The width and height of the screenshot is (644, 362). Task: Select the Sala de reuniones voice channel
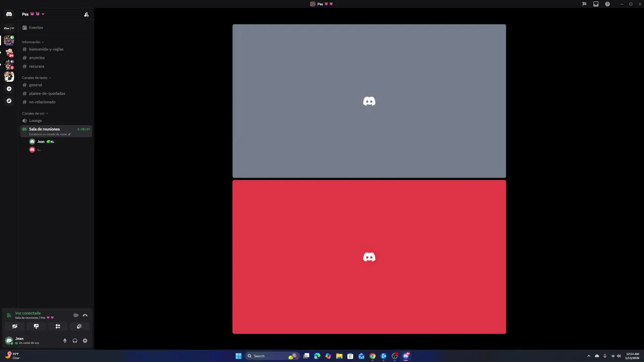click(56, 131)
